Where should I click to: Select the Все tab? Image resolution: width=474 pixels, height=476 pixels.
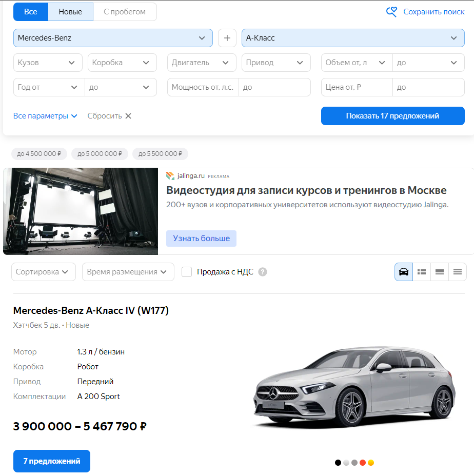[31, 12]
